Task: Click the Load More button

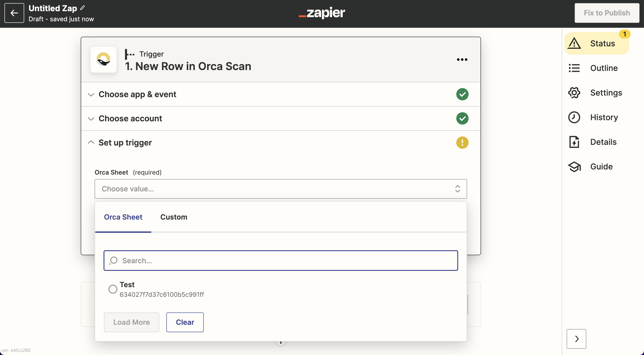Action: 131,322
